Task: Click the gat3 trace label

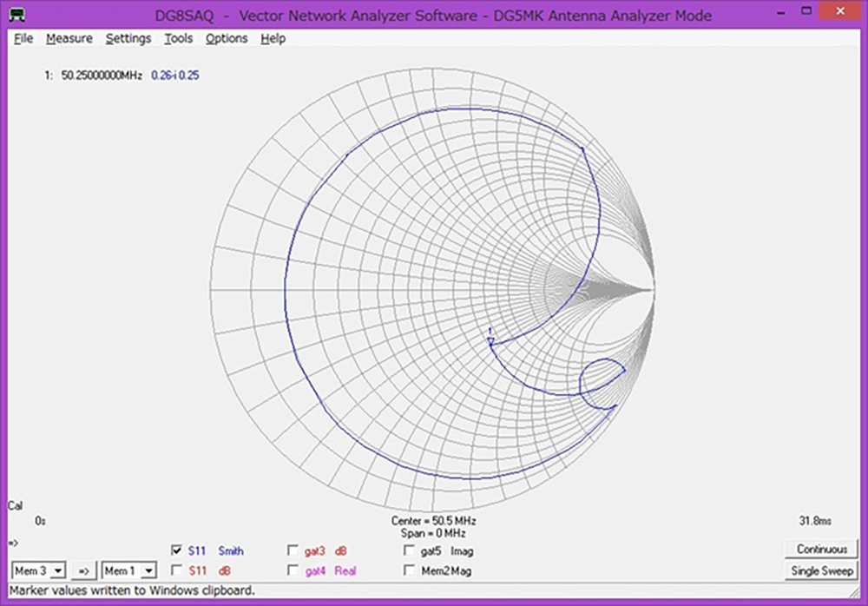Action: [x=314, y=551]
